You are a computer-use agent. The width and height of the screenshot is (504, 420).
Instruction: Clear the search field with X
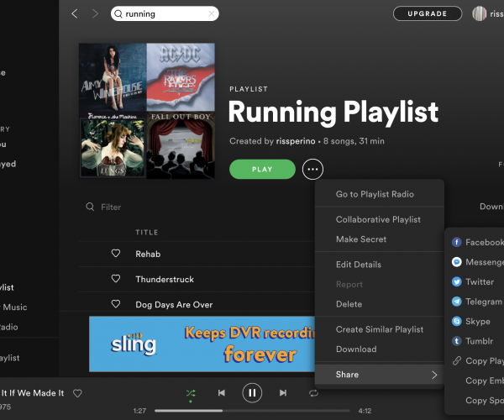tap(211, 13)
